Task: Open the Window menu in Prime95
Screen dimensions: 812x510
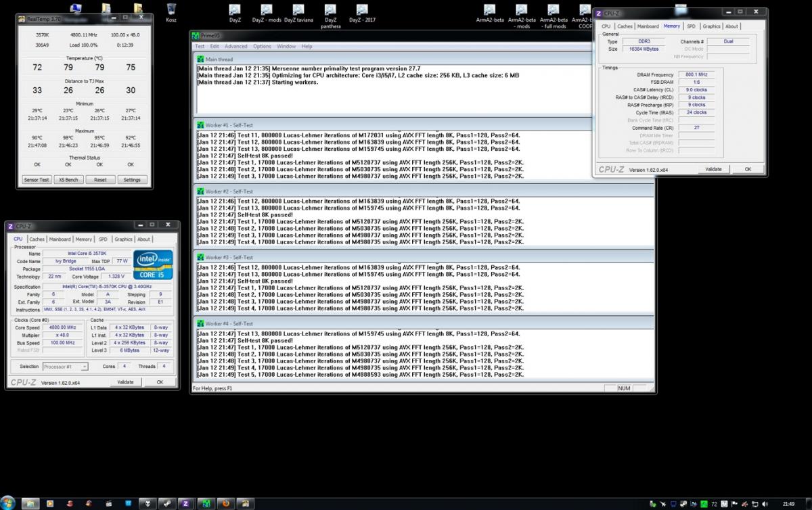Action: point(286,47)
